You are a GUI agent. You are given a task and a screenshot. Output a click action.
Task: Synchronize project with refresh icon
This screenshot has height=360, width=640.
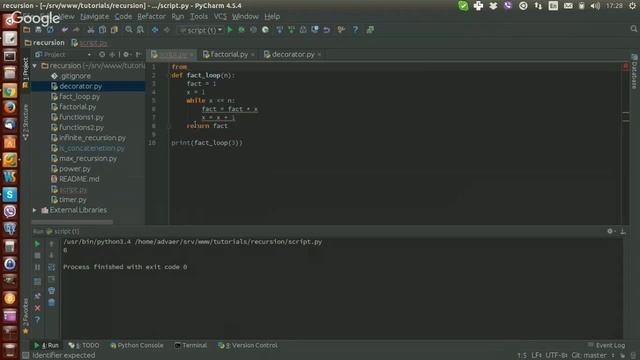click(50, 30)
